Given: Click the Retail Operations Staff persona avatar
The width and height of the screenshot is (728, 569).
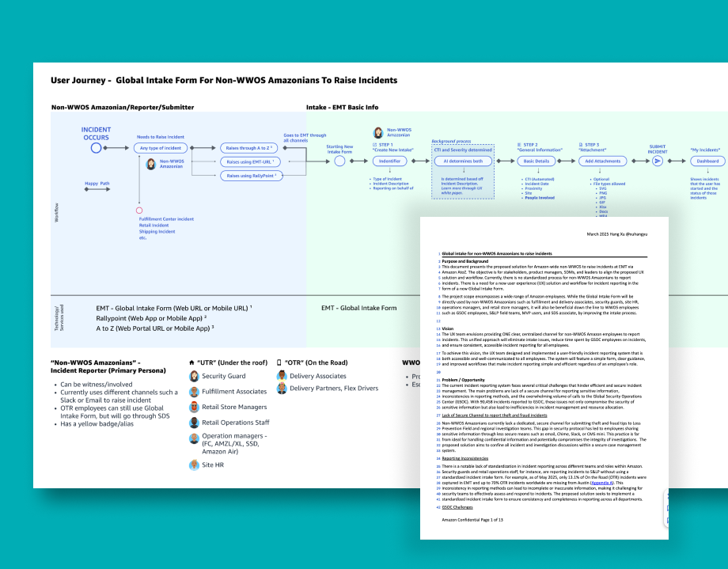Looking at the screenshot, I should pyautogui.click(x=194, y=423).
